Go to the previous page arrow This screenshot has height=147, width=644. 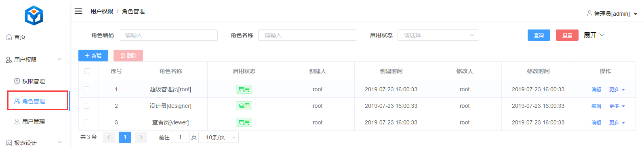109,137
